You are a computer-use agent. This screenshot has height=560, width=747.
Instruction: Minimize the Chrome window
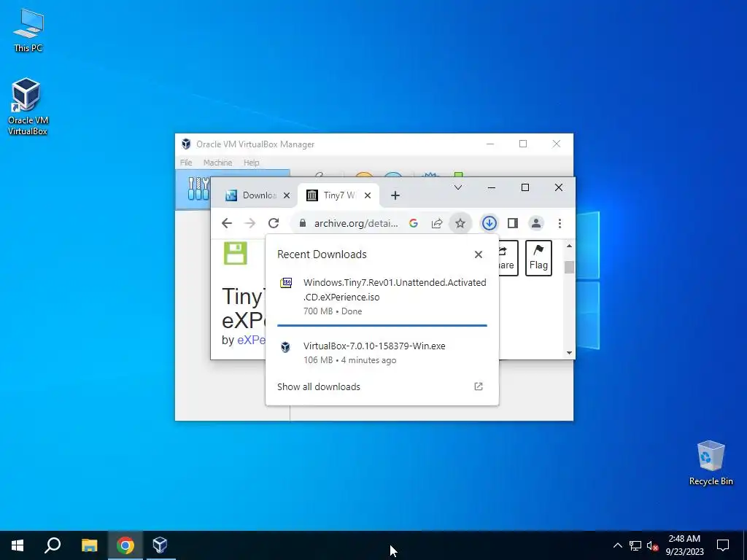pos(492,187)
